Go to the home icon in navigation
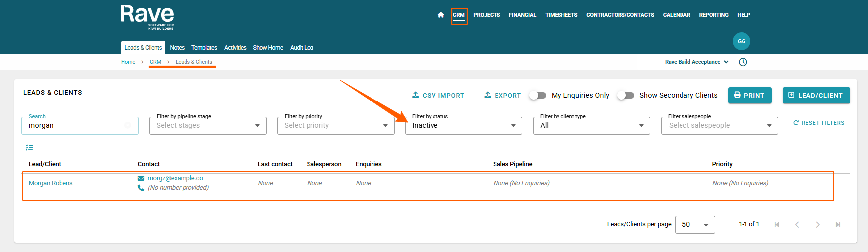 pyautogui.click(x=441, y=15)
